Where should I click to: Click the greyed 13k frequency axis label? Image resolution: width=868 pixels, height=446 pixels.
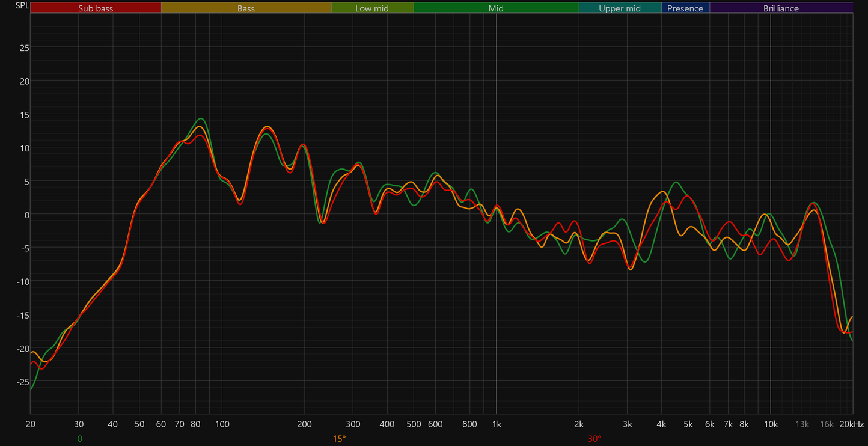tap(802, 424)
